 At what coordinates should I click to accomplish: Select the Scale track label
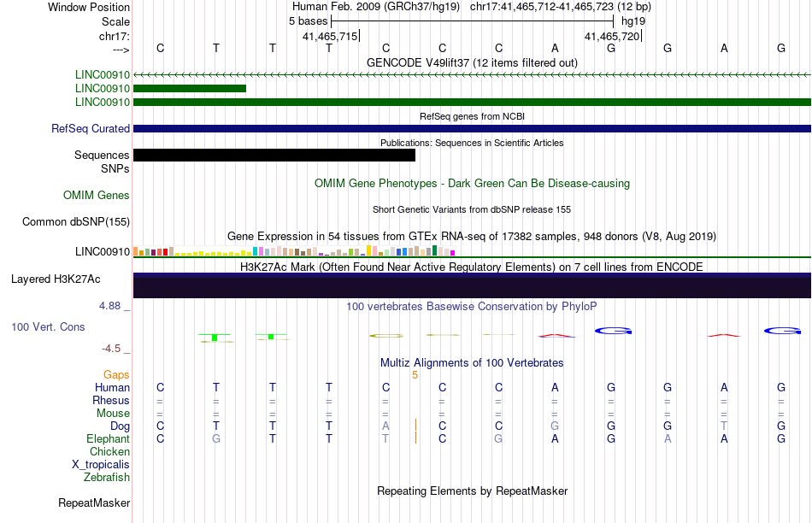pos(115,21)
